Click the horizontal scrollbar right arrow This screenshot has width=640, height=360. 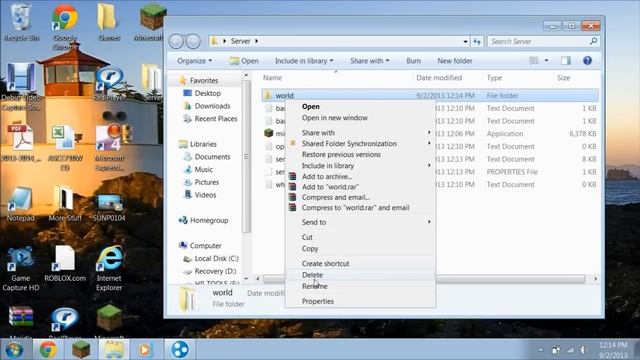click(596, 279)
